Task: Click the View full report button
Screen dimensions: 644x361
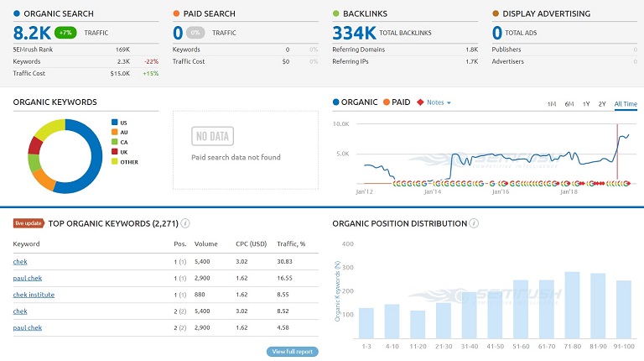Action: click(x=293, y=352)
